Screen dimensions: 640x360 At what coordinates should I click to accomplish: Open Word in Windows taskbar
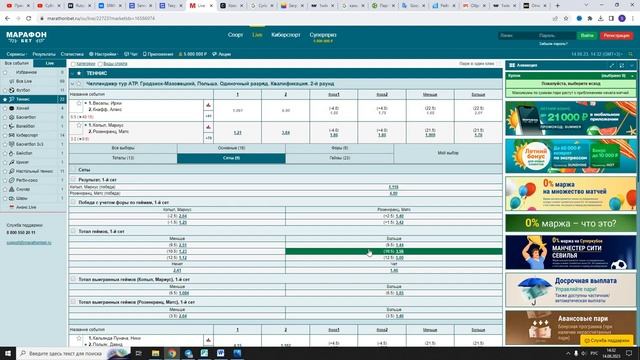coord(220,353)
